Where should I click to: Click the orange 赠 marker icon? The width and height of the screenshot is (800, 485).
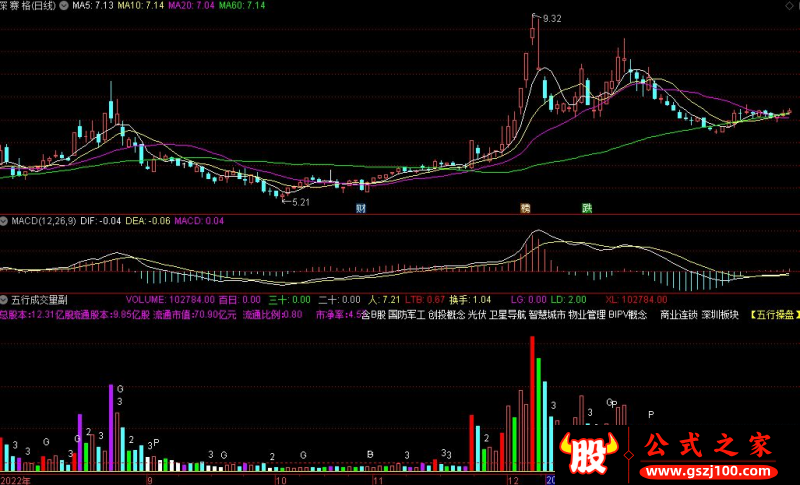[x=525, y=208]
